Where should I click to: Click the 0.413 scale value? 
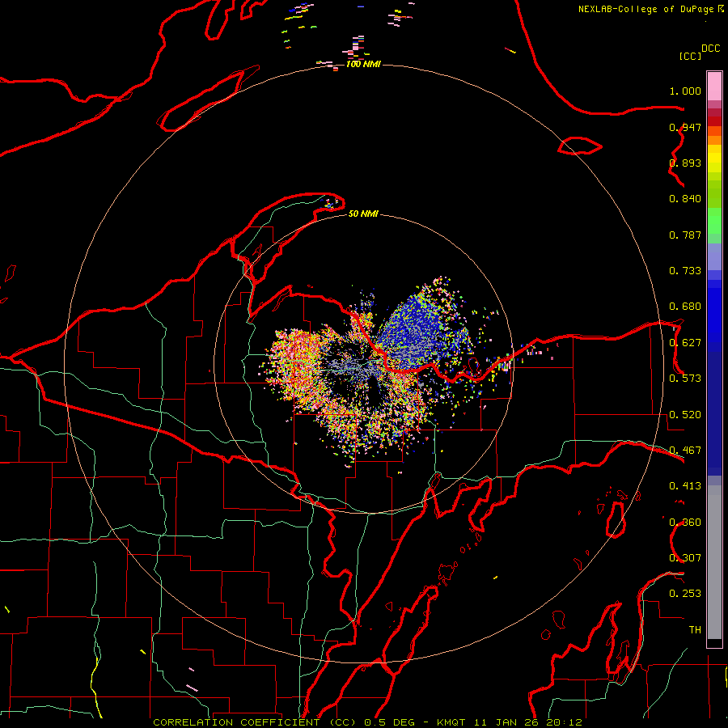pyautogui.click(x=685, y=486)
